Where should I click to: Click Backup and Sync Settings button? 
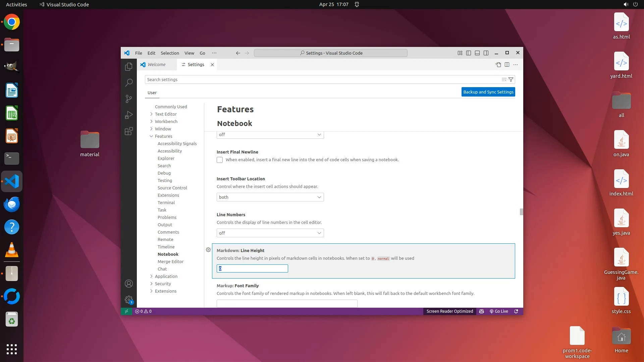tap(488, 92)
